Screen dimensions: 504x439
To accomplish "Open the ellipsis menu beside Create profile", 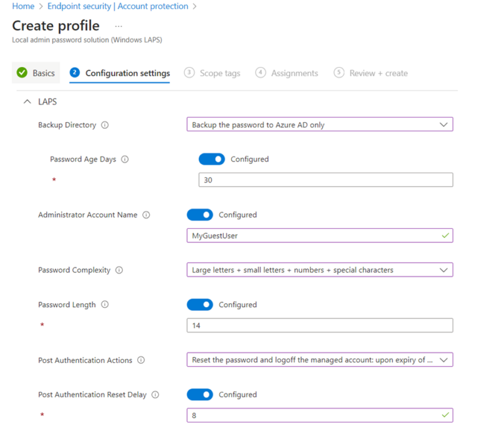I will [x=119, y=26].
